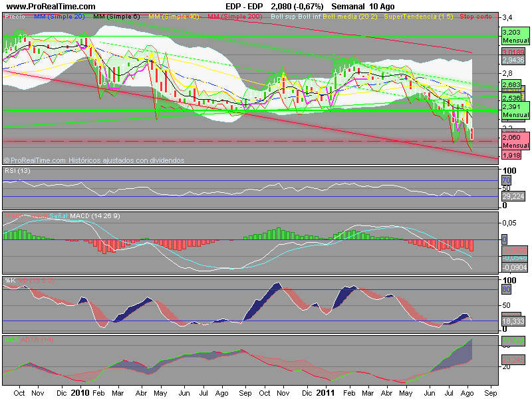This screenshot has height=399, width=532.
Task: Click the MACD zero line 0 tag
Action: (x=505, y=239)
